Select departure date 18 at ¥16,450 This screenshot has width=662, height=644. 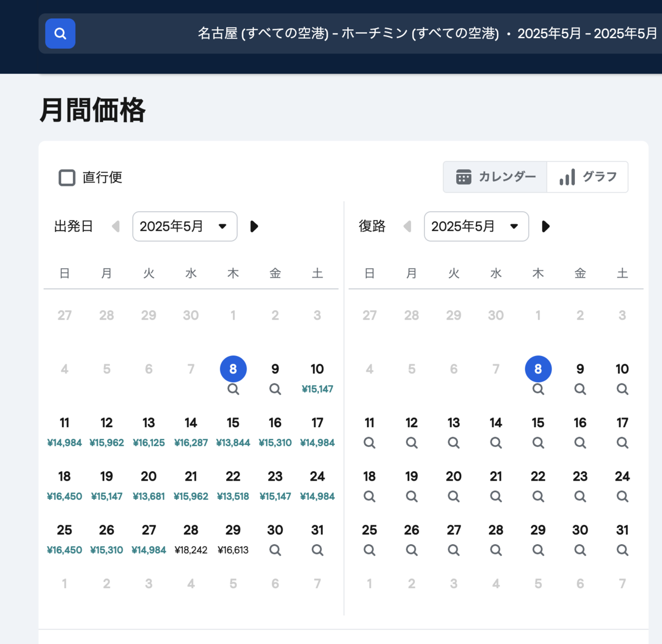pos(65,485)
